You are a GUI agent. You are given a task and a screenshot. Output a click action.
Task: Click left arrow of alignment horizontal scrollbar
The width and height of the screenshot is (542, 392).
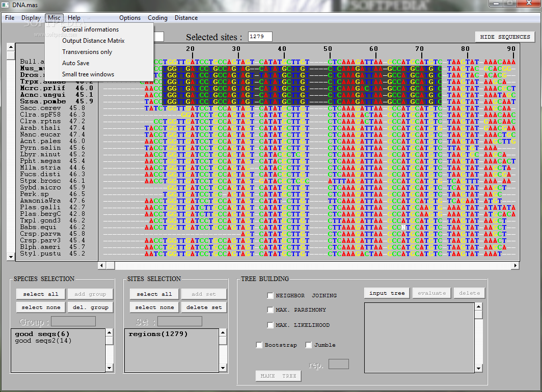point(102,265)
